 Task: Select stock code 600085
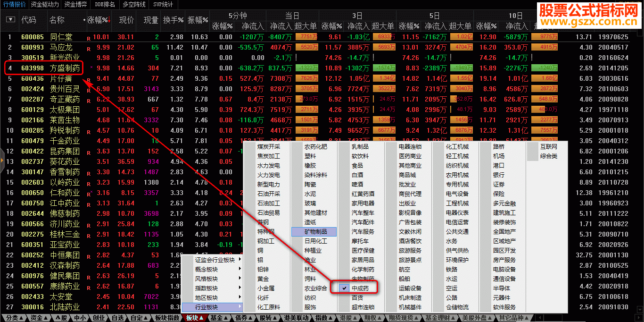click(33, 37)
